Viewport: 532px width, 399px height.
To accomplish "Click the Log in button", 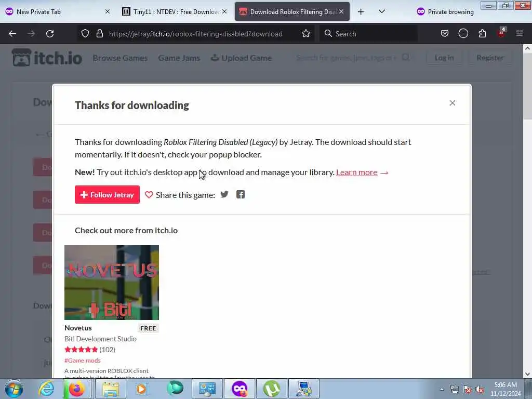I will coord(444,58).
